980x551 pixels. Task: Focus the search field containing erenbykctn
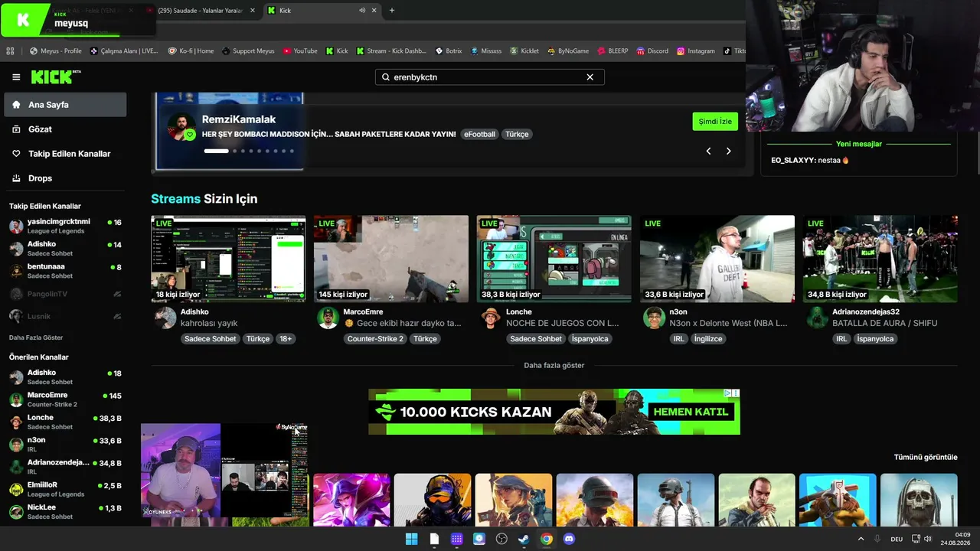pyautogui.click(x=490, y=77)
